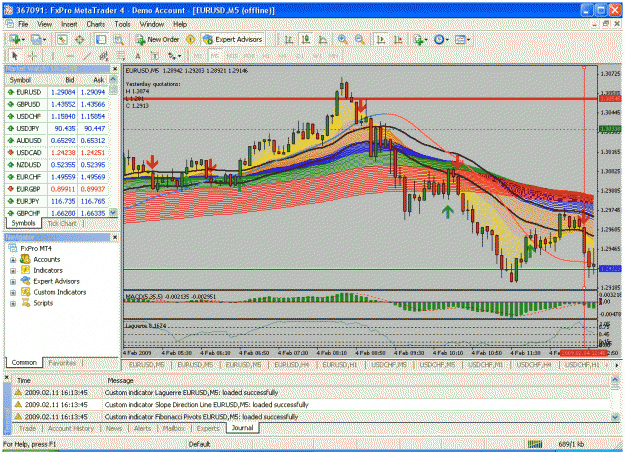Expand the Accounts tree node
Viewport: 625px width, 452px height.
pos(13,260)
